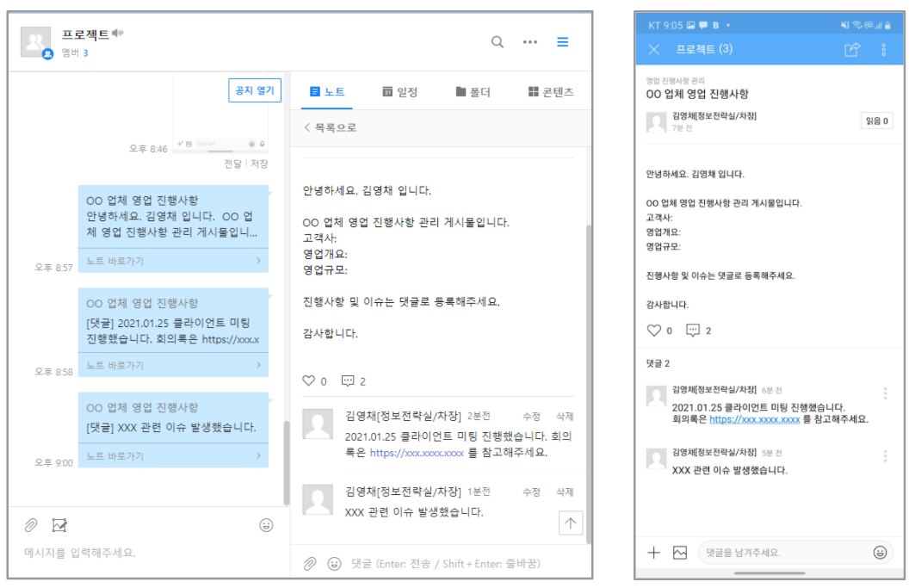Image resolution: width=915 pixels, height=588 pixels.
Task: Open search in the project chat header
Action: coord(498,42)
